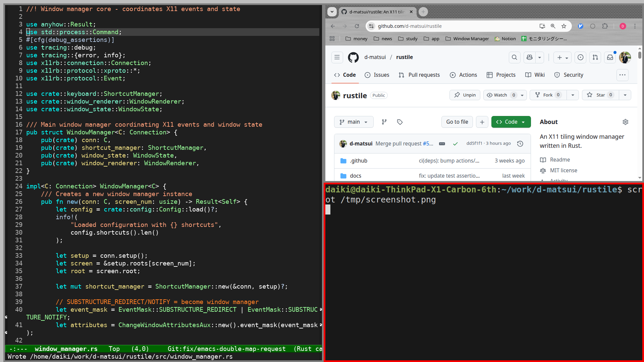Image resolution: width=644 pixels, height=362 pixels.
Task: Open GitHub search magnifier icon
Action: (x=514, y=57)
